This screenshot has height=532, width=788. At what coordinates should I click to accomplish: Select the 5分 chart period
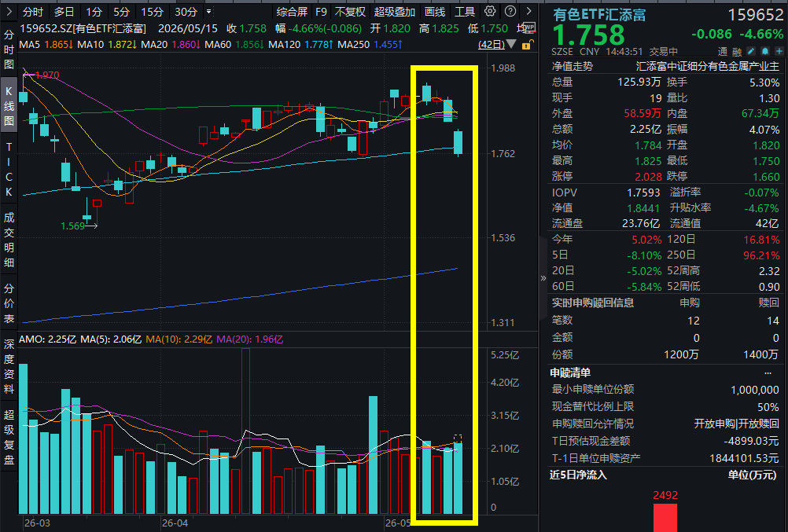coord(121,12)
